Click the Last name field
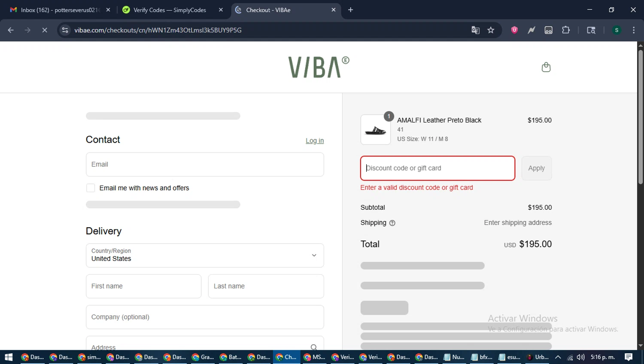 tap(266, 286)
